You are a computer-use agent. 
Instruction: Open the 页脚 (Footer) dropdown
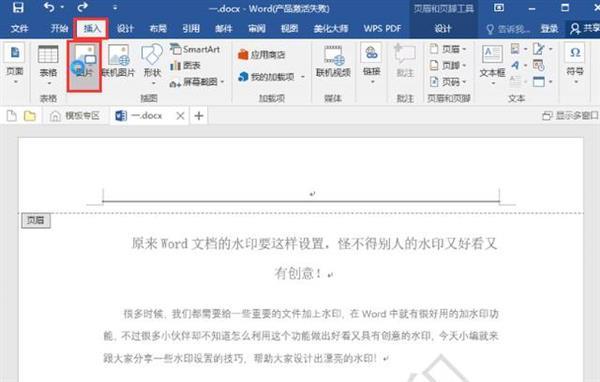click(448, 65)
